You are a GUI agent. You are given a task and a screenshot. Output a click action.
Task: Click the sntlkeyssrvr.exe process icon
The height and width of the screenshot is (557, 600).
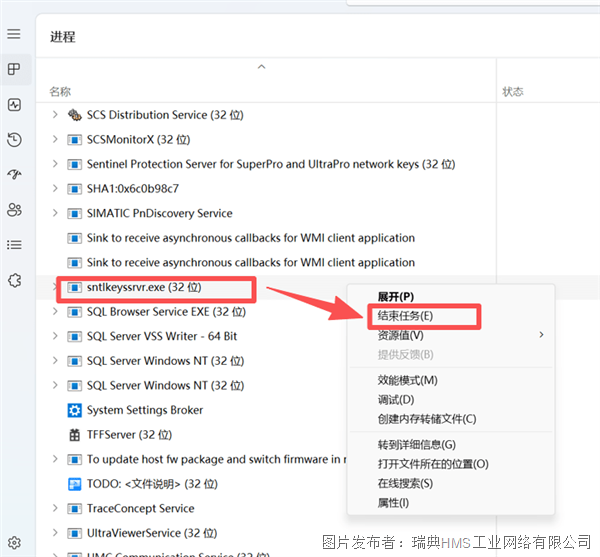coord(75,287)
